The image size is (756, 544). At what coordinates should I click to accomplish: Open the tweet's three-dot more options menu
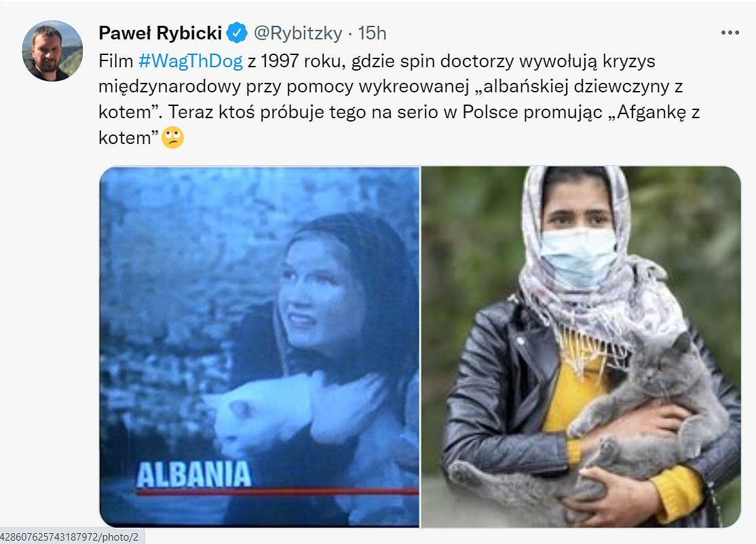click(x=730, y=33)
